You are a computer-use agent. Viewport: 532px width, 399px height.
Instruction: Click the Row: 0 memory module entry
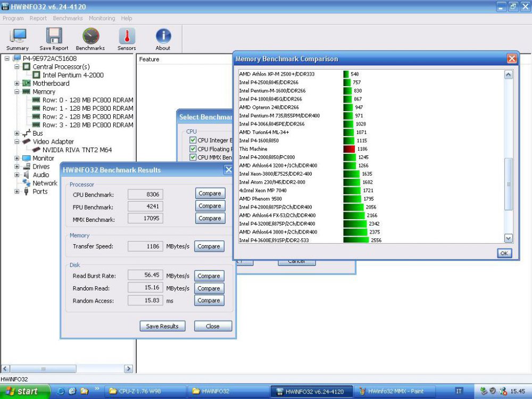click(x=88, y=100)
